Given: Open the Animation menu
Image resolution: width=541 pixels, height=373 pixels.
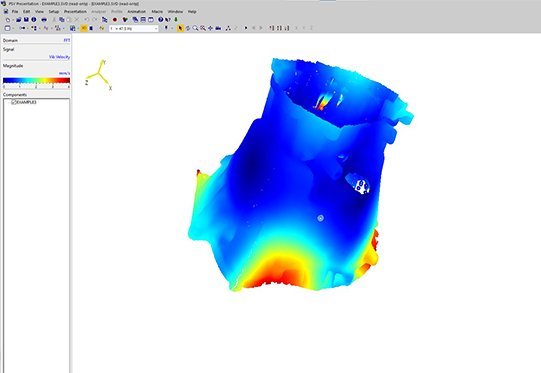Looking at the screenshot, I should point(137,11).
